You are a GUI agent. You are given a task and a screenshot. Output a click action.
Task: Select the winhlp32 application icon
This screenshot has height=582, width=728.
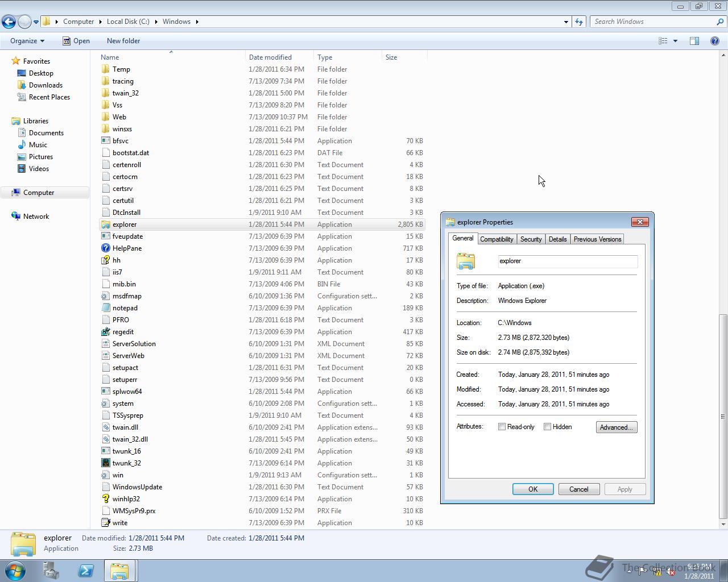106,499
